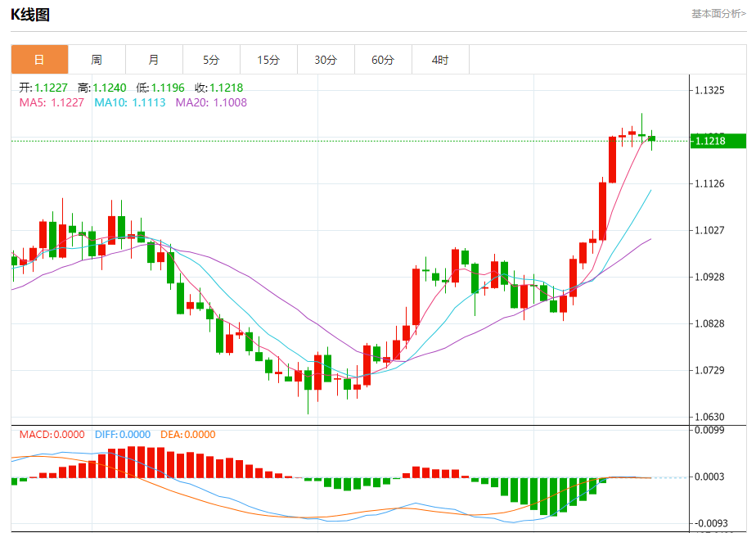Select the 日 daily chart tab
Viewport: 756px width, 533px height.
(x=39, y=59)
